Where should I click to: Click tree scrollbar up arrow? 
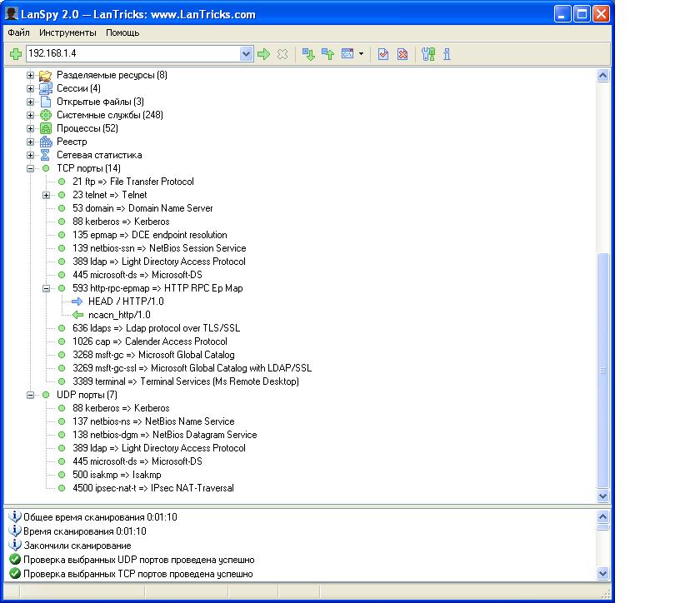(x=602, y=76)
